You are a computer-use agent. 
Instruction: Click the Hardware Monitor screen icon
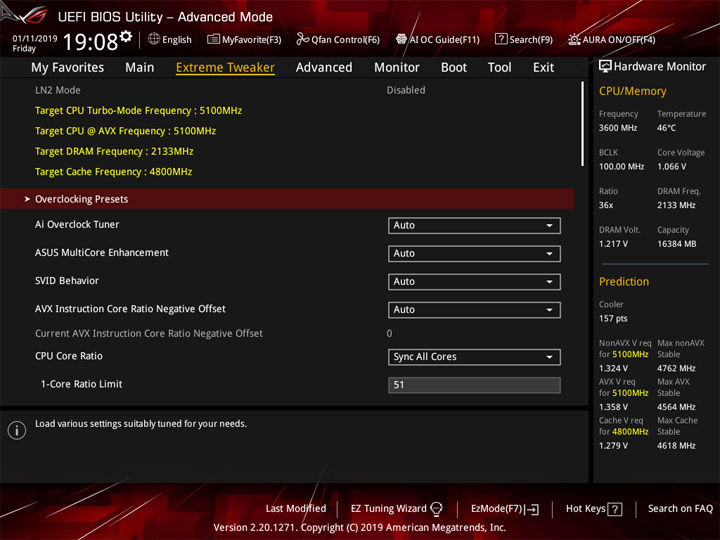pos(605,67)
